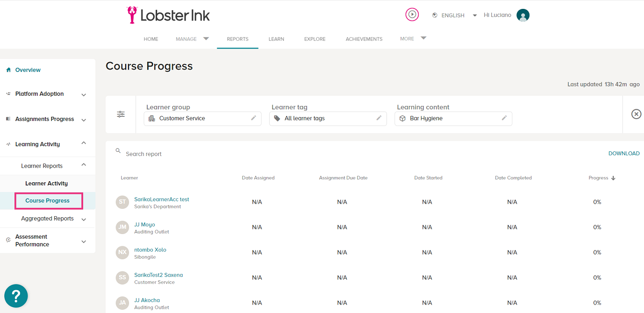Expand the Assessment Performance section
The width and height of the screenshot is (644, 313).
tap(84, 242)
